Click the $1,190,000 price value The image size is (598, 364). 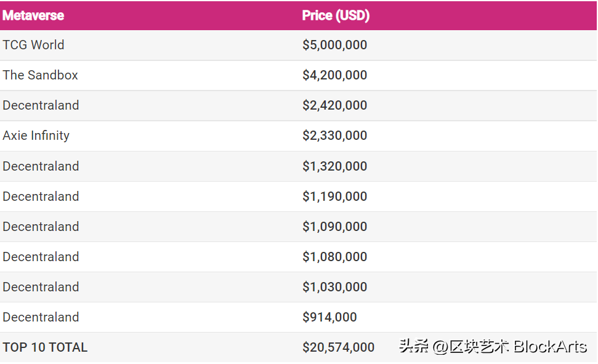[334, 196]
